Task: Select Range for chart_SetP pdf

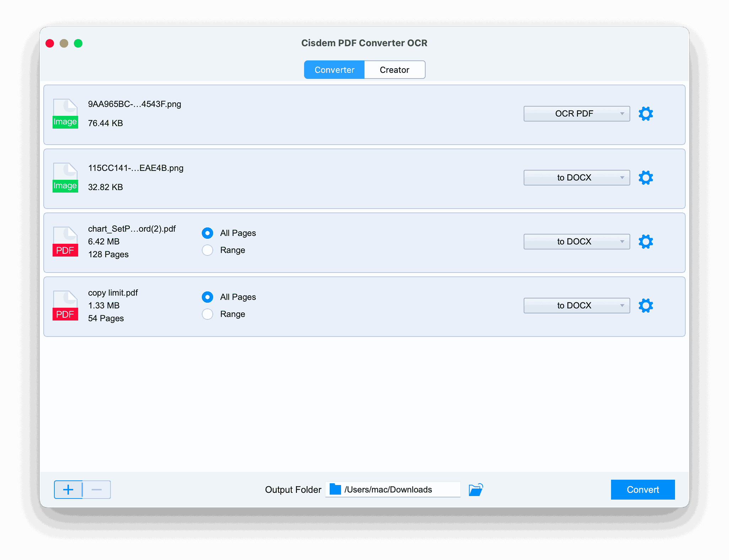Action: [207, 250]
